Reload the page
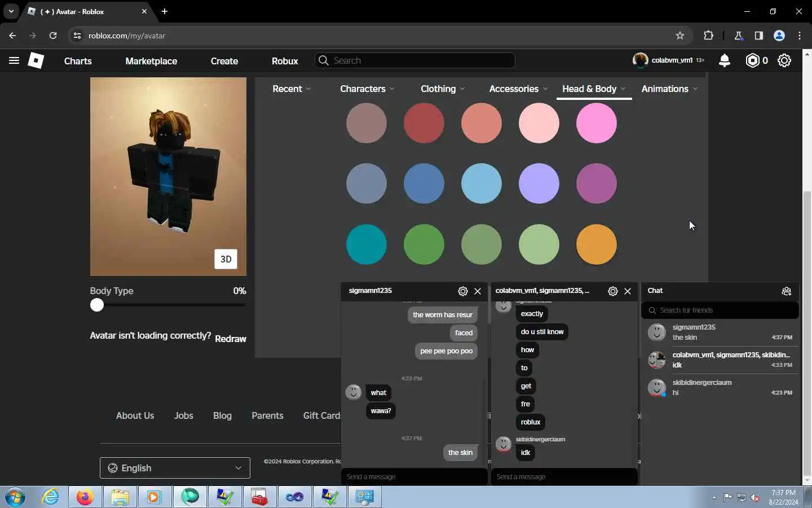This screenshot has width=812, height=508. point(53,36)
